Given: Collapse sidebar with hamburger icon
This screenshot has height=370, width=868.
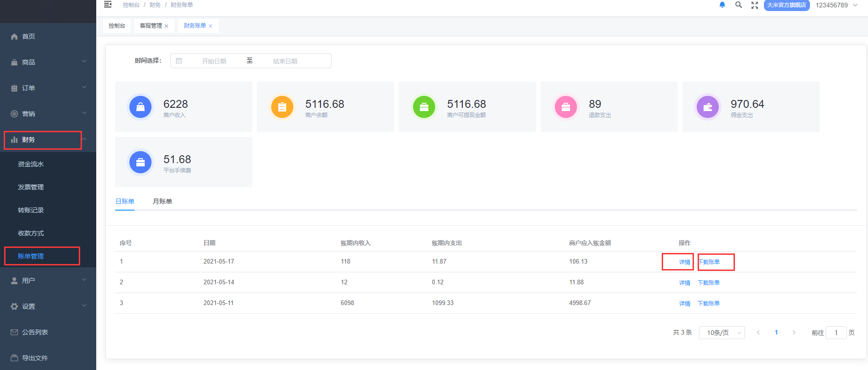Looking at the screenshot, I should point(108,5).
